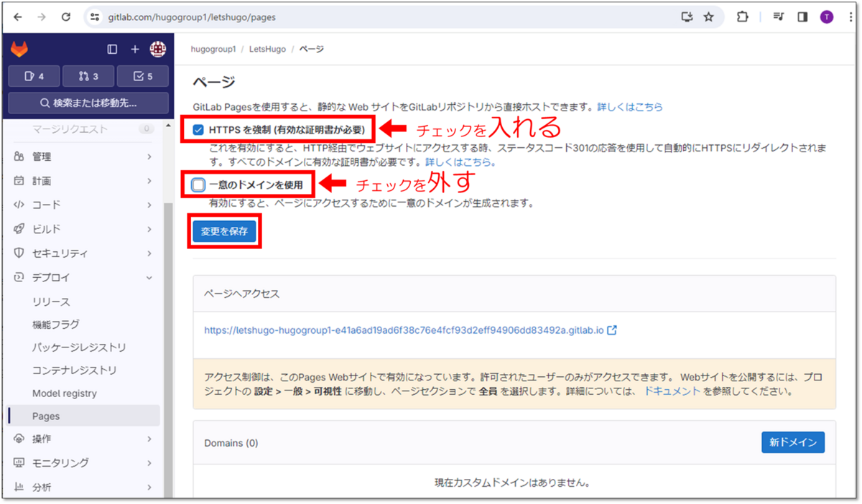Open the ドキュメント link in access notice
Viewport: 862px width, 504px height.
pos(672,392)
